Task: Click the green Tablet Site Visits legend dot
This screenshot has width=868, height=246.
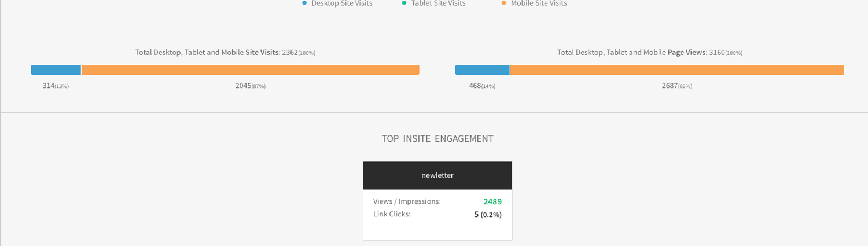Action: point(404,3)
